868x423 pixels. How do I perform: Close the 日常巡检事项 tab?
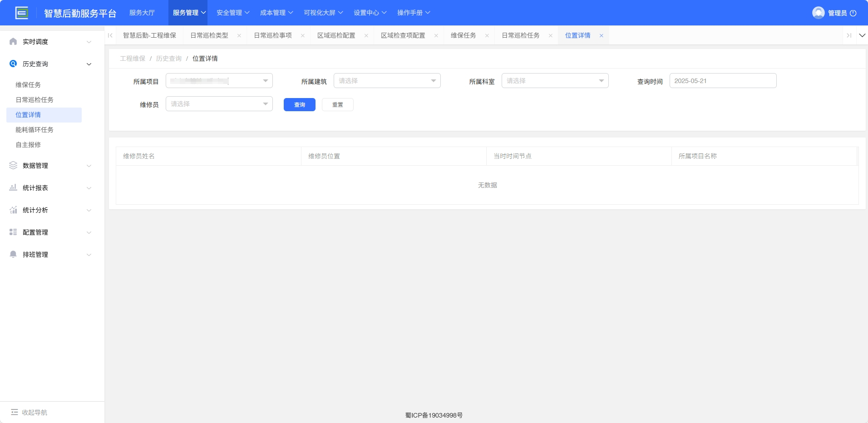pyautogui.click(x=303, y=36)
